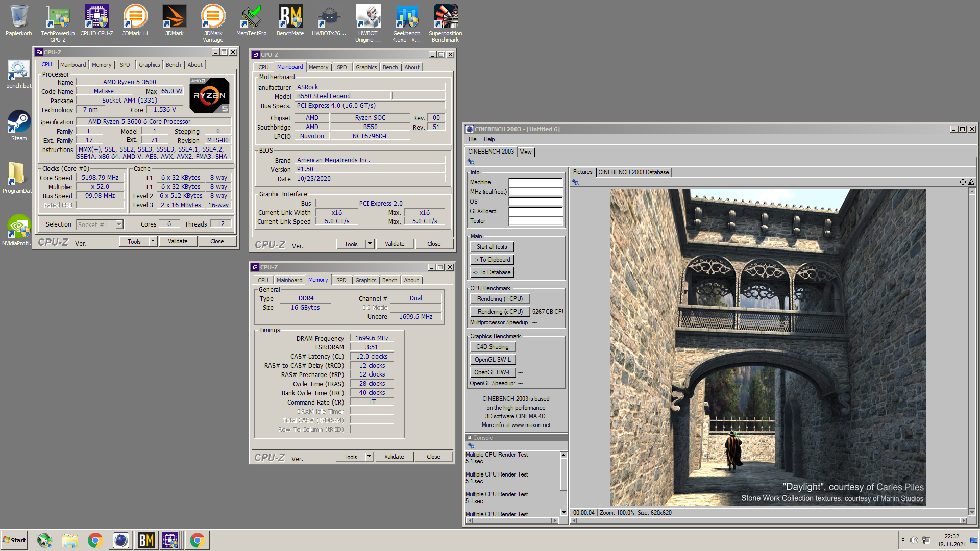Click the Console vertical scrollbar track
The height and width of the screenshot is (551, 980).
pos(563,483)
